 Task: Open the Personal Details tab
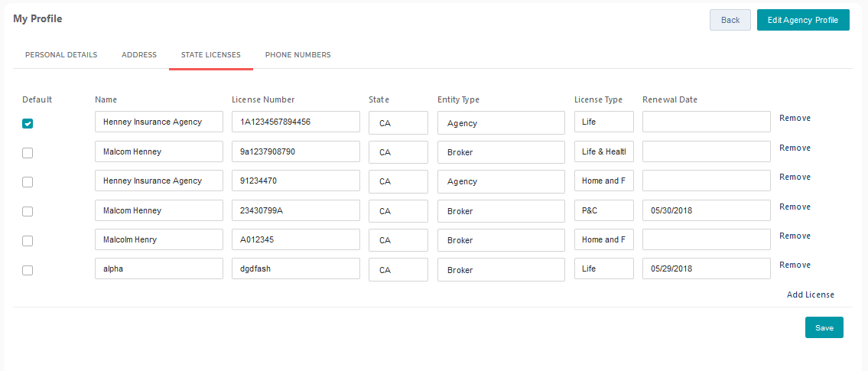pyautogui.click(x=61, y=55)
